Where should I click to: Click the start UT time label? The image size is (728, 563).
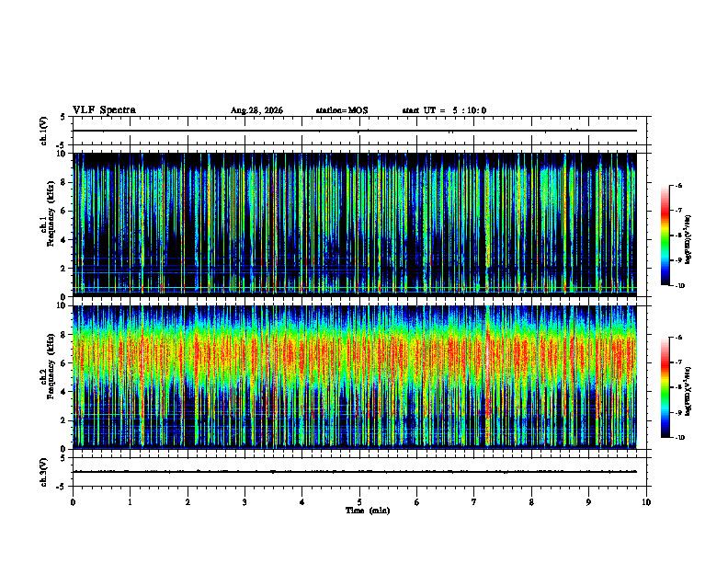[444, 110]
